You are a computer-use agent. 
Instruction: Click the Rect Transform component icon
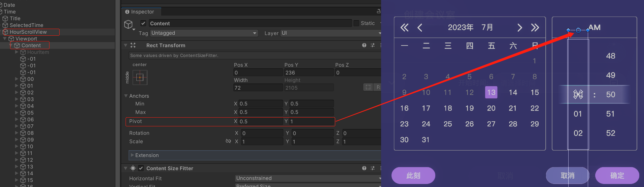[x=133, y=45]
